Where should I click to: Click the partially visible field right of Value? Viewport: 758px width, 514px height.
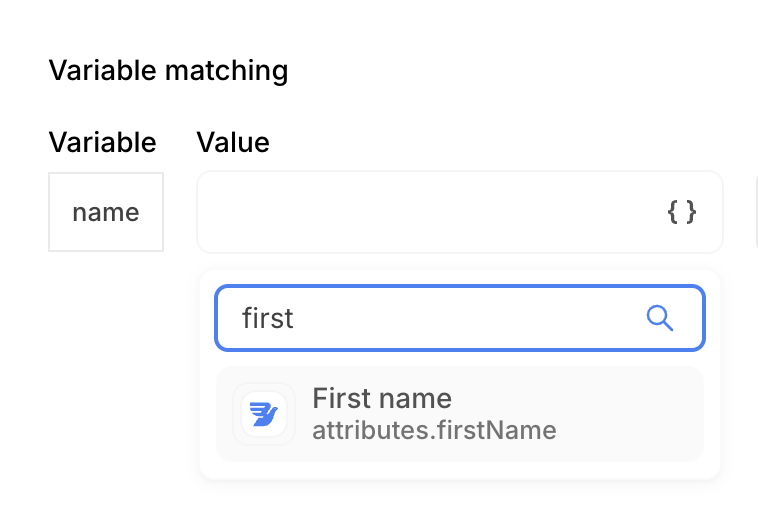point(755,212)
